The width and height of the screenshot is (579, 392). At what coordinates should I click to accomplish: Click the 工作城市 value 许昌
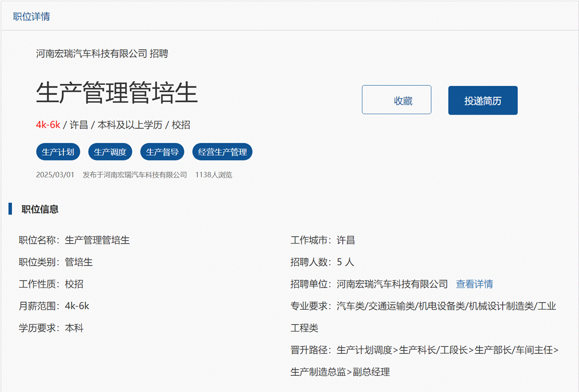click(x=345, y=240)
